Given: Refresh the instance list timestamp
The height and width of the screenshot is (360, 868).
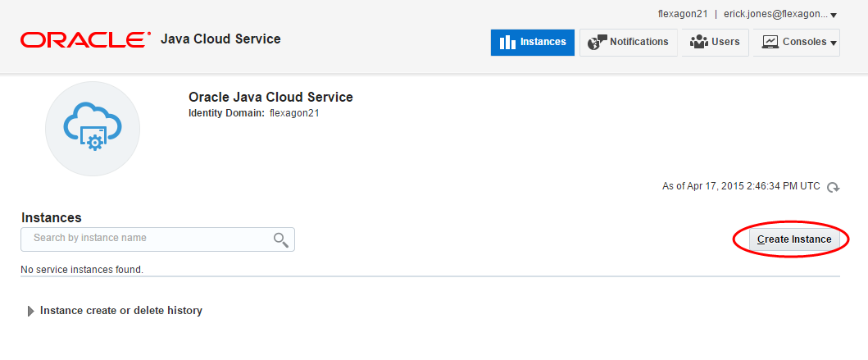Looking at the screenshot, I should [x=833, y=187].
